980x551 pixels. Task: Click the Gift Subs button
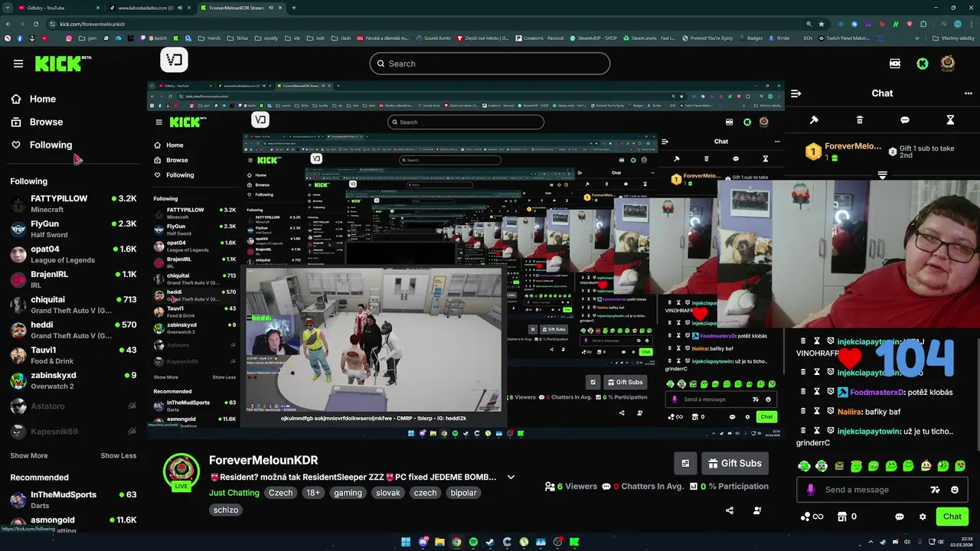click(x=734, y=463)
